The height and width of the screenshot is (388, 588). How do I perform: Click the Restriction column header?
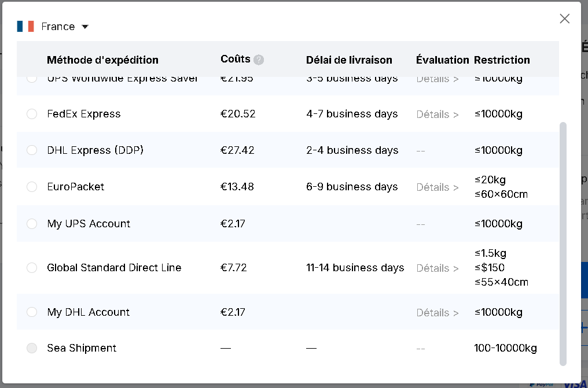point(502,60)
